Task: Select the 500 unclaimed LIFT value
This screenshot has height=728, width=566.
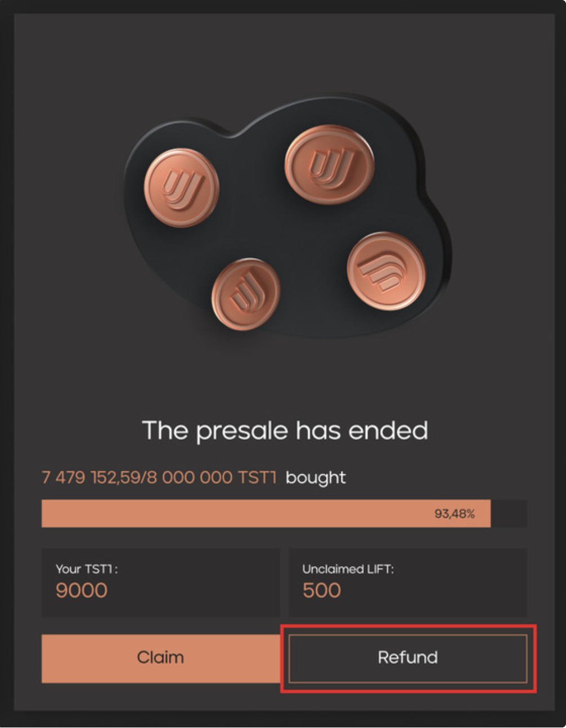Action: [322, 590]
